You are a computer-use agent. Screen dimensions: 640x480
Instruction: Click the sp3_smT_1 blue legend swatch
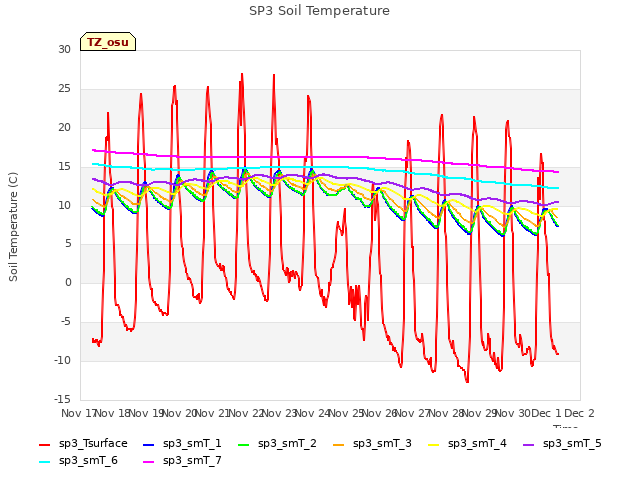click(149, 444)
